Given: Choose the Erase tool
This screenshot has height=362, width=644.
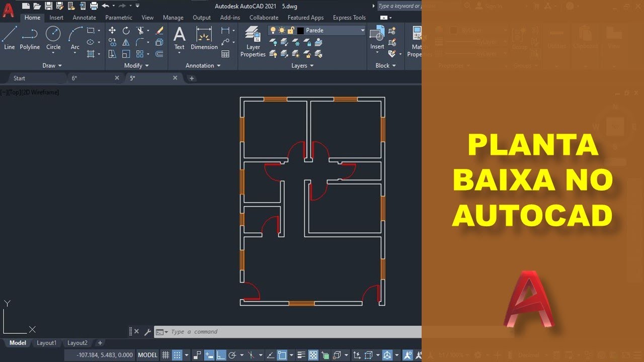Looking at the screenshot, I should (159, 31).
